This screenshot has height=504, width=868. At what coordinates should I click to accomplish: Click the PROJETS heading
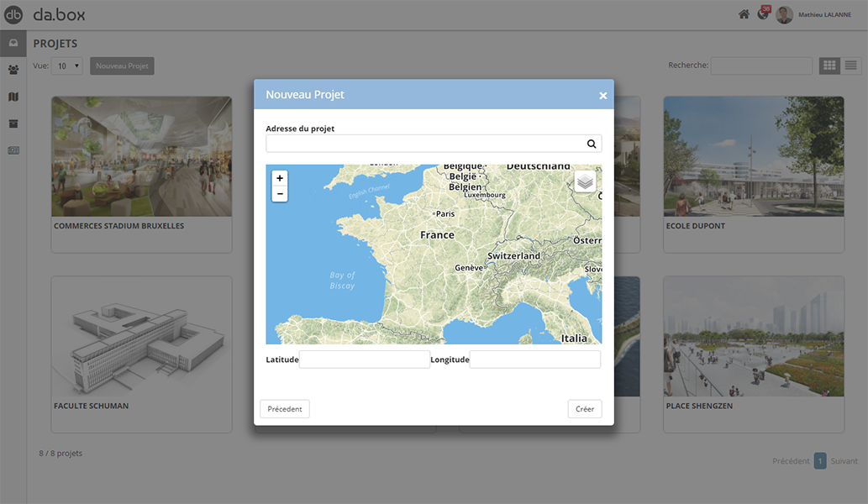pos(55,44)
